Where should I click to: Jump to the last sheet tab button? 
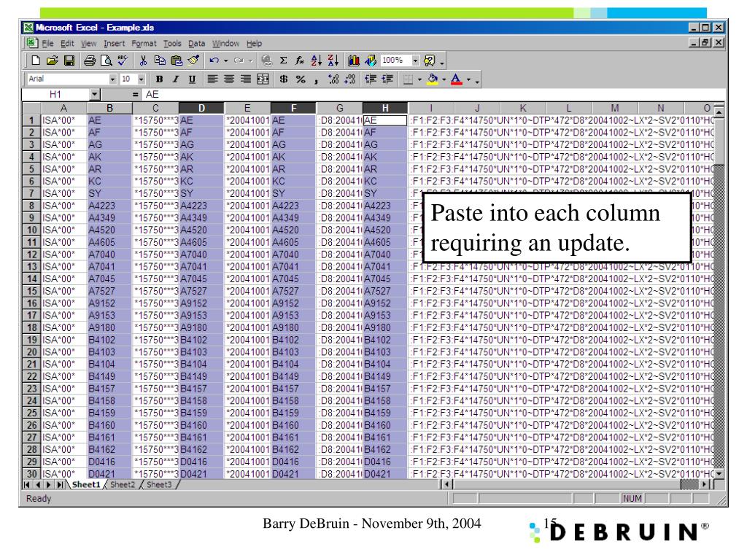point(60,485)
